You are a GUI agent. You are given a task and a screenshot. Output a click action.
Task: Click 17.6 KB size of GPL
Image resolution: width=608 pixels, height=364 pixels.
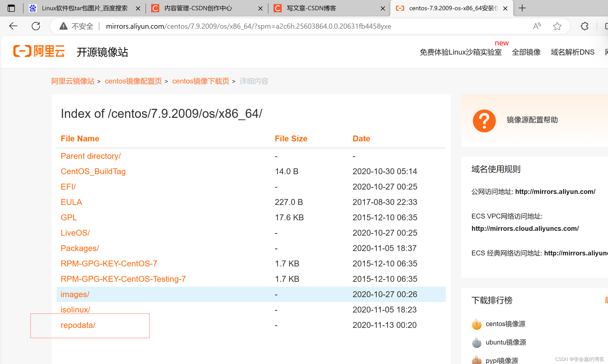pyautogui.click(x=289, y=217)
